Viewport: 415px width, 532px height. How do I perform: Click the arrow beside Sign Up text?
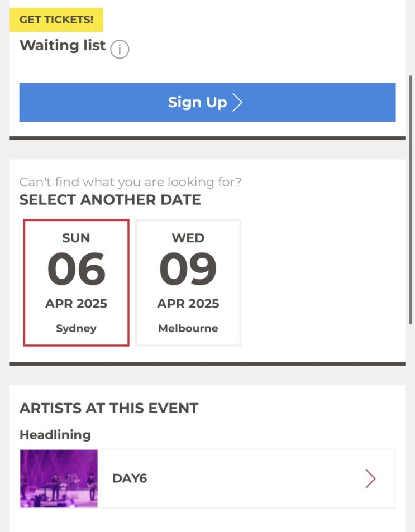(x=237, y=102)
